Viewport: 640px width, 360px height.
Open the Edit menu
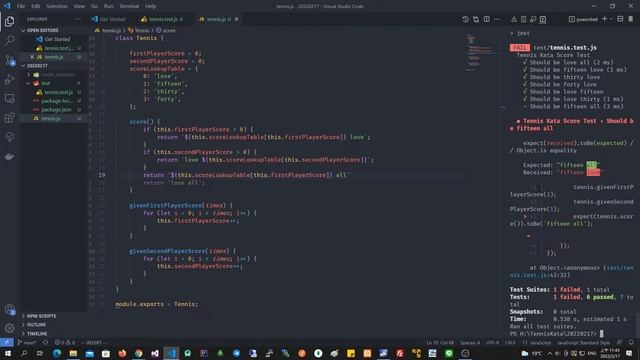point(36,6)
